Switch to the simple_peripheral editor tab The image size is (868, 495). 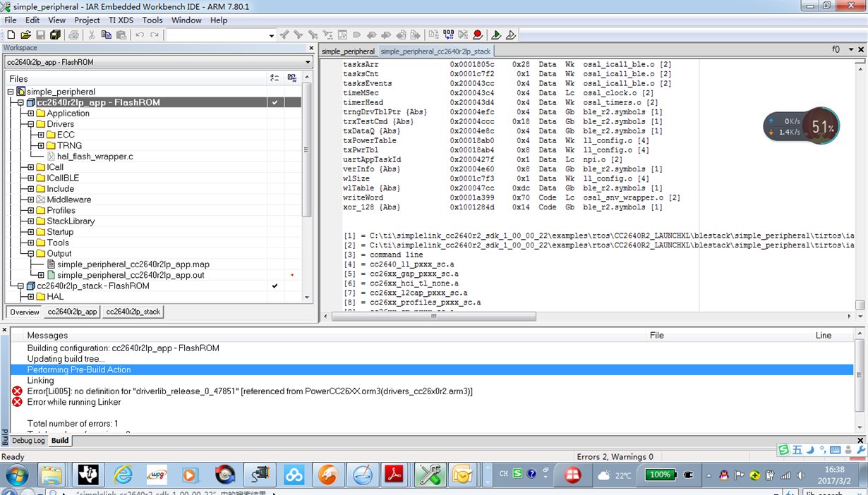point(348,51)
